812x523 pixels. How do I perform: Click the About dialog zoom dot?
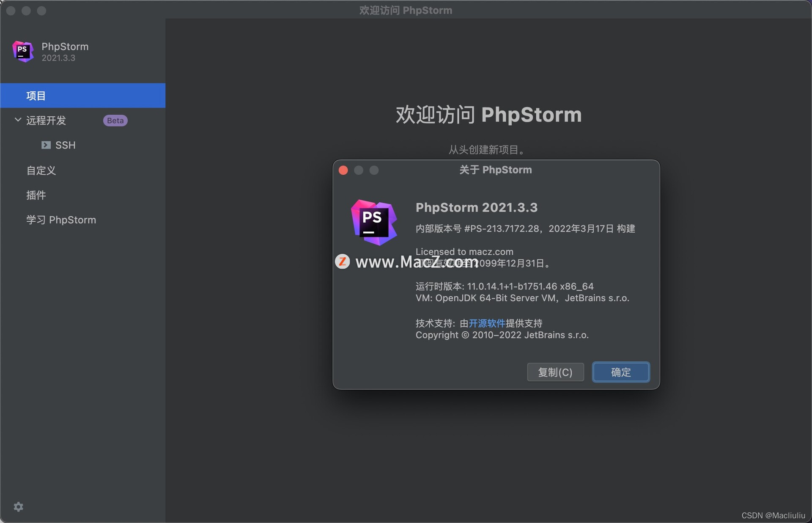click(x=374, y=170)
